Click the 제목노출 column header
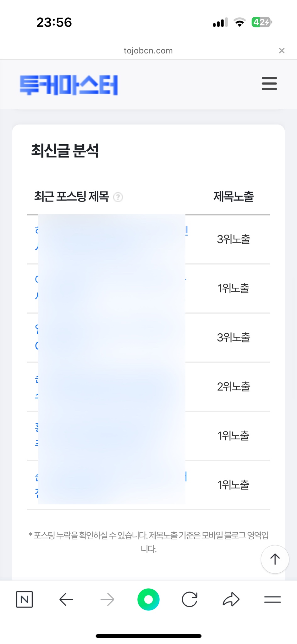The width and height of the screenshot is (297, 644). (x=233, y=197)
